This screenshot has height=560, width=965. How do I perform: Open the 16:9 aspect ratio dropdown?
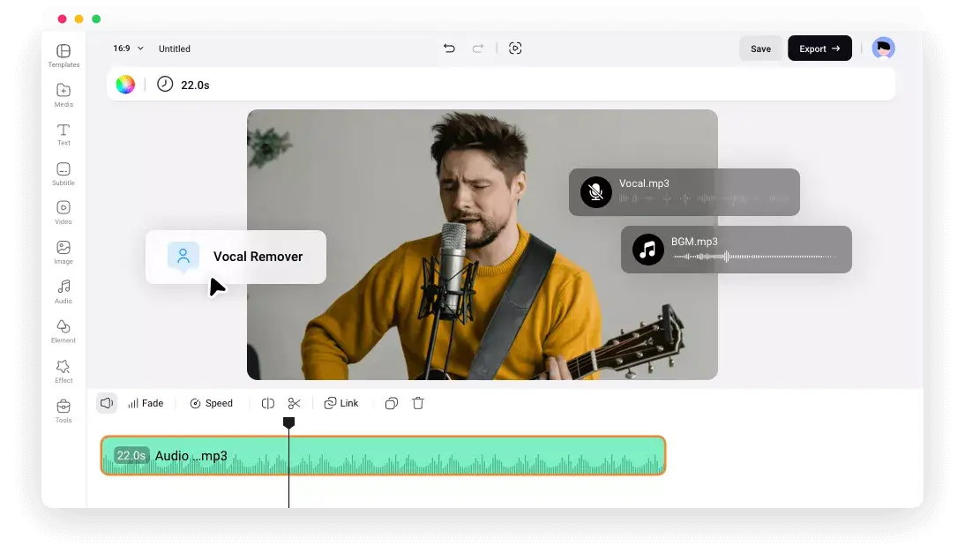pos(128,48)
